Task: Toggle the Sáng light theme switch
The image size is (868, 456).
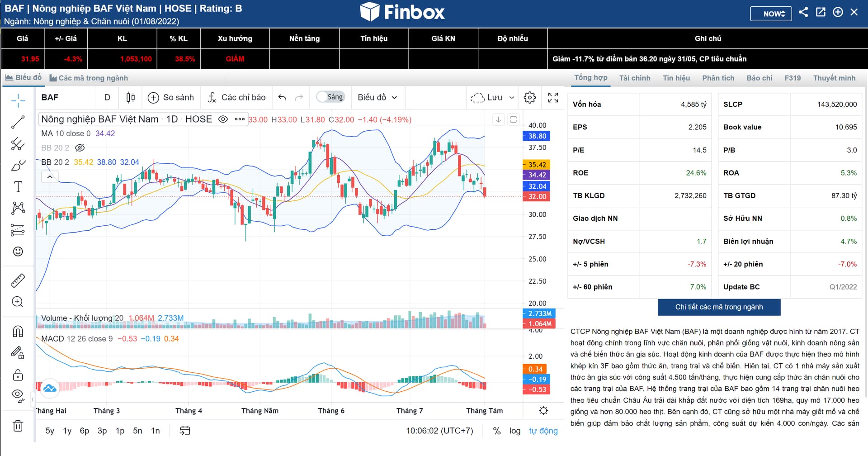Action: coord(330,97)
